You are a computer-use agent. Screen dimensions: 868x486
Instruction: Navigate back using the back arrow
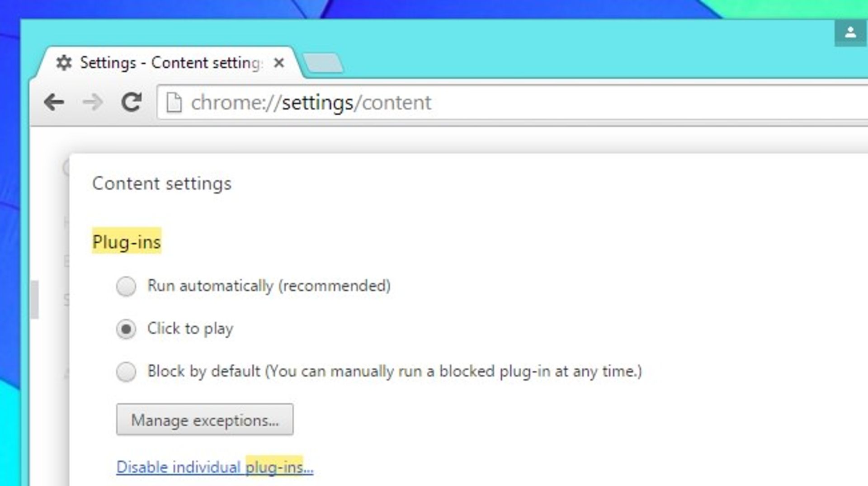[54, 102]
